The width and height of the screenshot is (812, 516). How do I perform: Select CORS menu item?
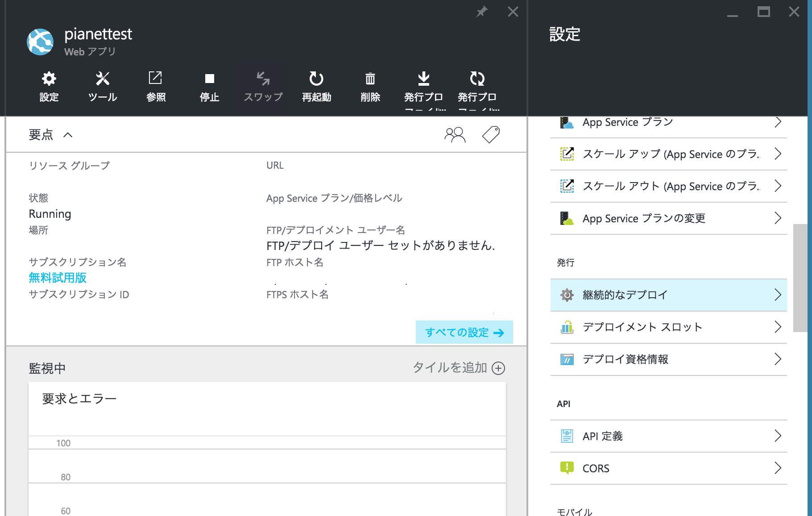pyautogui.click(x=669, y=468)
